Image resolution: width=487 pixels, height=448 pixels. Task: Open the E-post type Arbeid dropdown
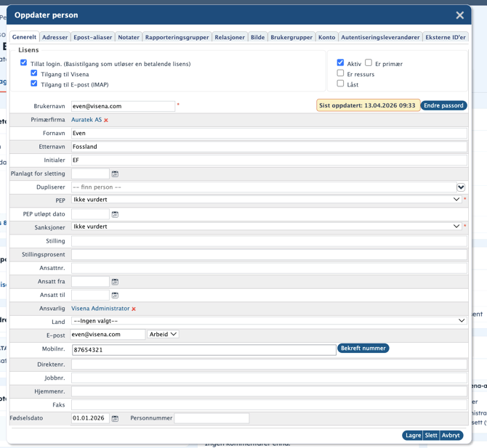click(163, 334)
